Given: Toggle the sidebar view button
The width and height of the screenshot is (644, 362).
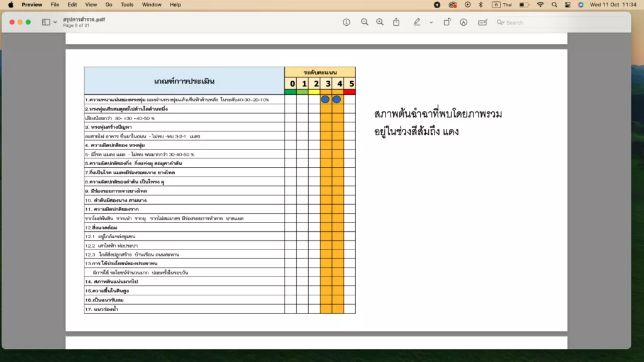Looking at the screenshot, I should 46,22.
